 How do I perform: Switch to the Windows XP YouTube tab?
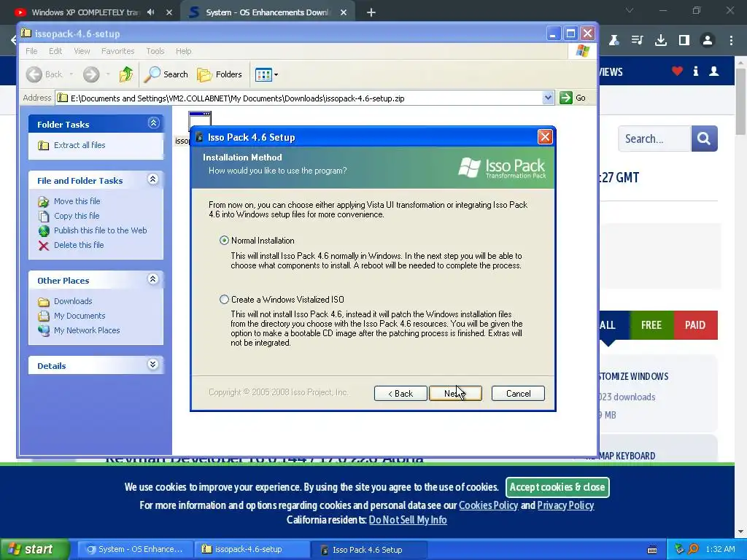(x=85, y=12)
